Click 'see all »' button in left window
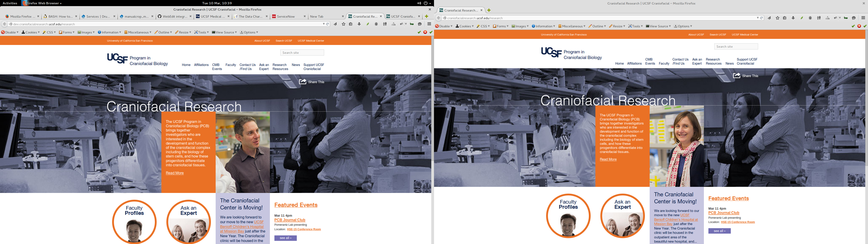 coord(285,238)
